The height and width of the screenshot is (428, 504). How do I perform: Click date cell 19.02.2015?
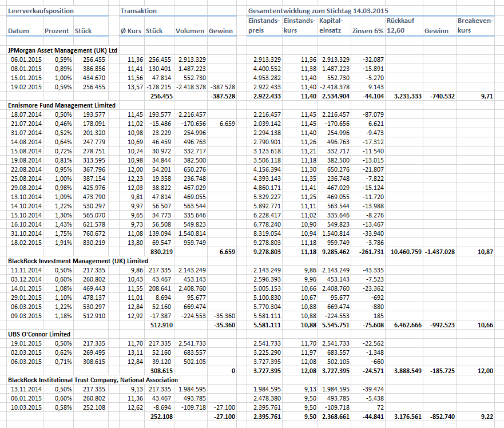coord(26,87)
